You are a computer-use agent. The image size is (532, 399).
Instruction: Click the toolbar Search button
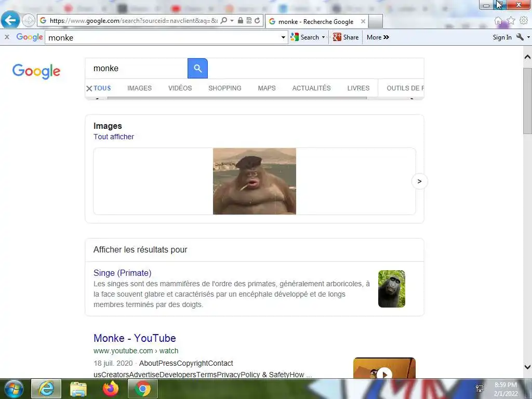click(x=305, y=37)
